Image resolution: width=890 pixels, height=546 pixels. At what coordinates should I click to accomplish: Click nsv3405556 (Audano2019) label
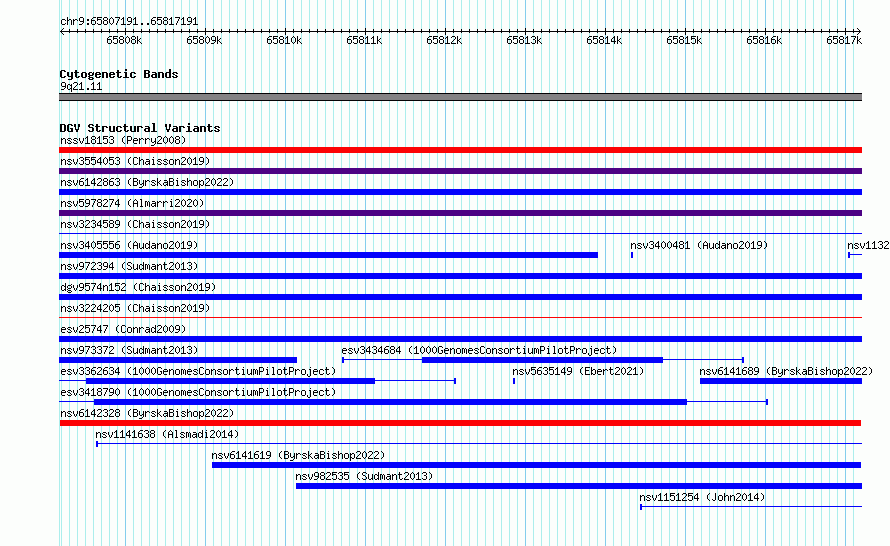129,245
